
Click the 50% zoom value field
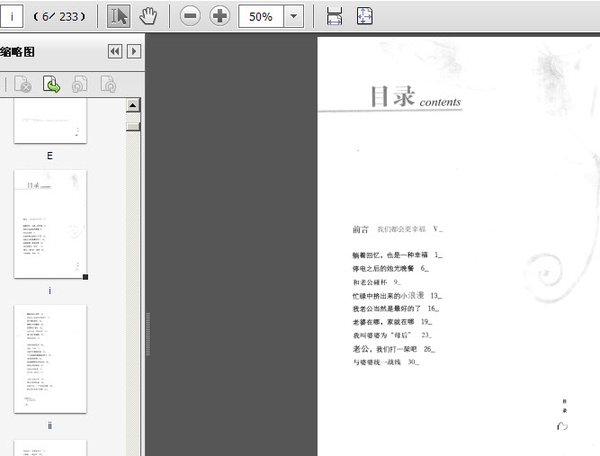[260, 16]
